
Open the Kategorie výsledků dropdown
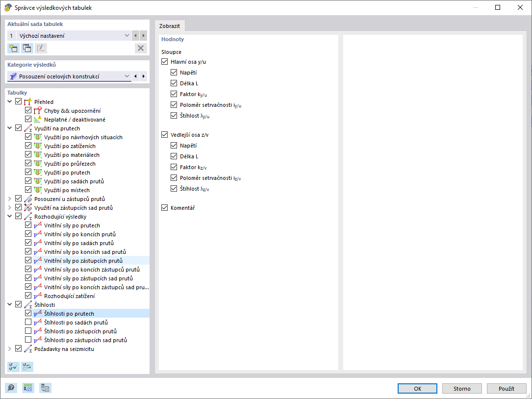tap(127, 76)
